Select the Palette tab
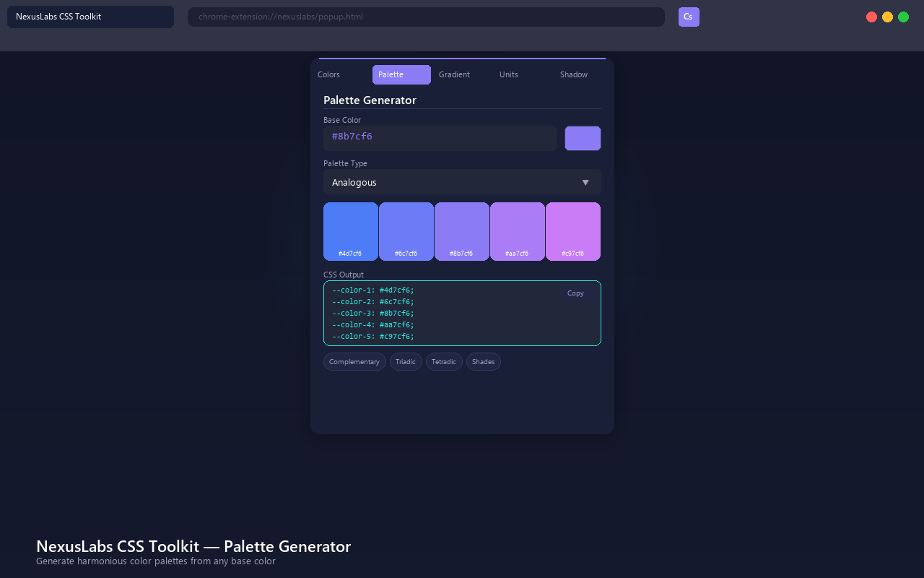The width and height of the screenshot is (924, 578). [401, 74]
